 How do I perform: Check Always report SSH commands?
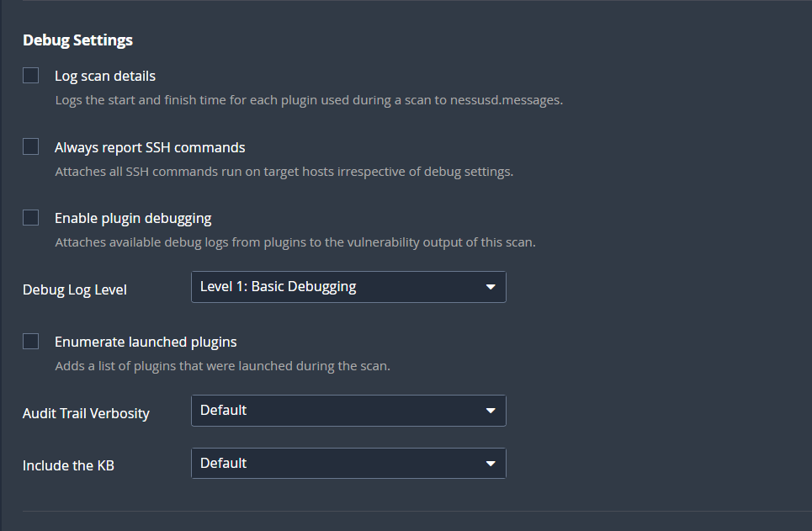pos(30,146)
